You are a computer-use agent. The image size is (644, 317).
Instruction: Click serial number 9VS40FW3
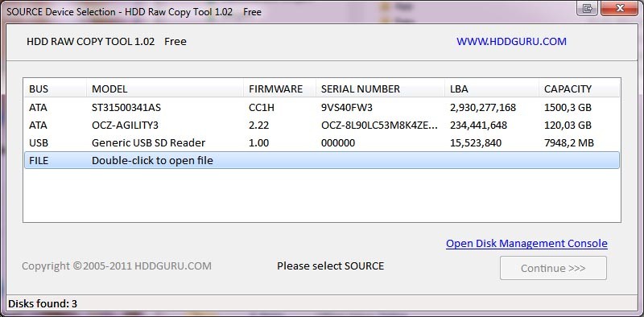click(347, 108)
